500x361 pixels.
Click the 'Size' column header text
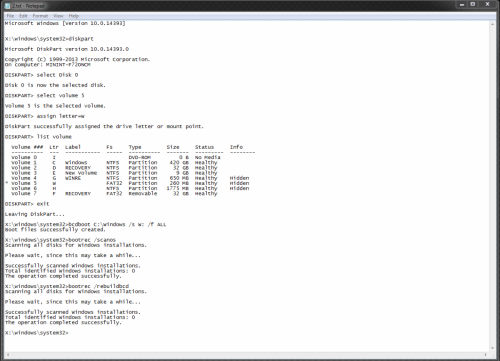(173, 147)
